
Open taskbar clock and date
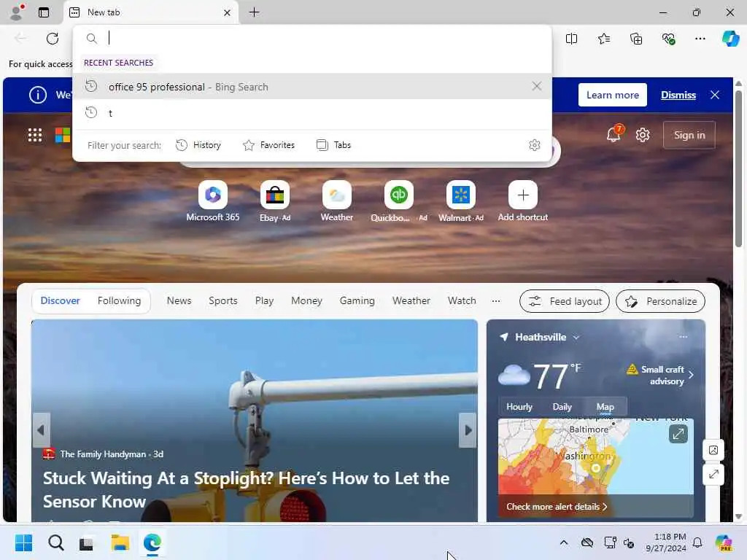[x=666, y=542]
